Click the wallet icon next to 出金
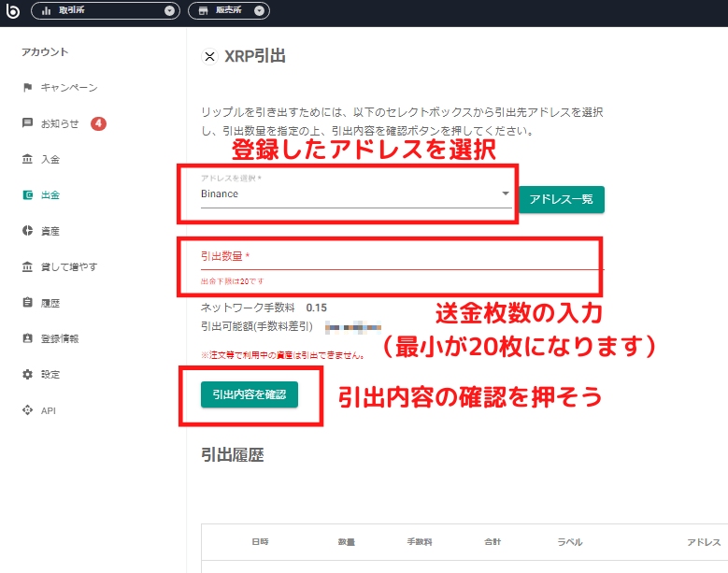Screen dimensions: 728x573 click(28, 195)
